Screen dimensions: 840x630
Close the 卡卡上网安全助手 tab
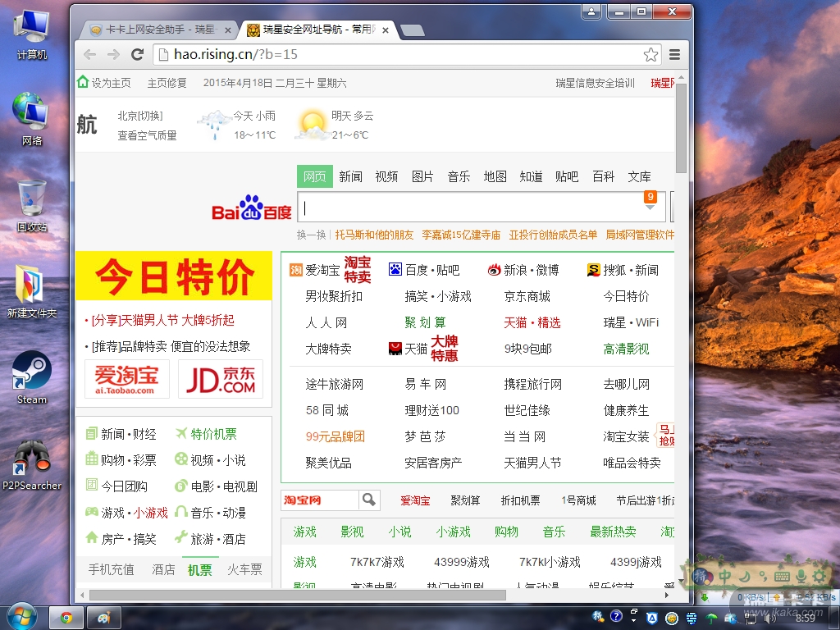(x=228, y=30)
